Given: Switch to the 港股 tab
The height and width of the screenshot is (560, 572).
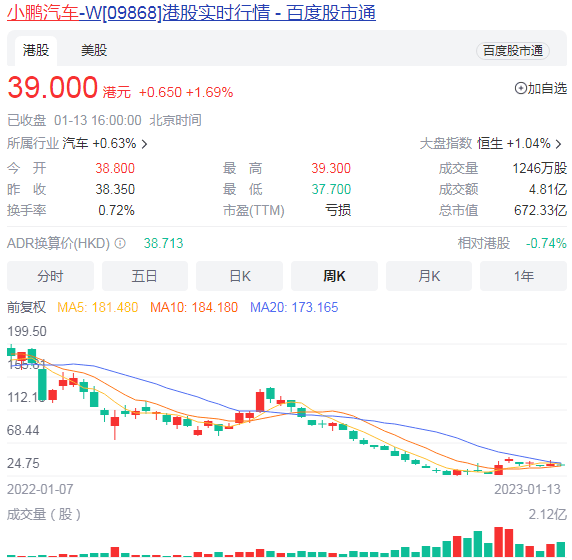Looking at the screenshot, I should (36, 50).
